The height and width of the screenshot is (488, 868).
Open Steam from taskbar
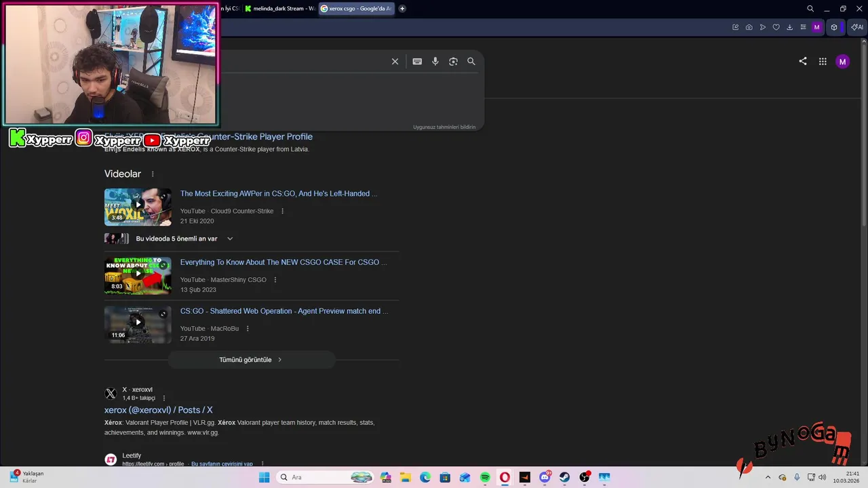click(564, 477)
